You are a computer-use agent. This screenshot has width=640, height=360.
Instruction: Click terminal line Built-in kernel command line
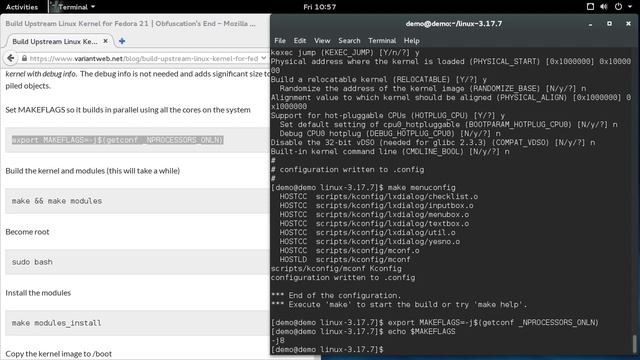(x=390, y=151)
